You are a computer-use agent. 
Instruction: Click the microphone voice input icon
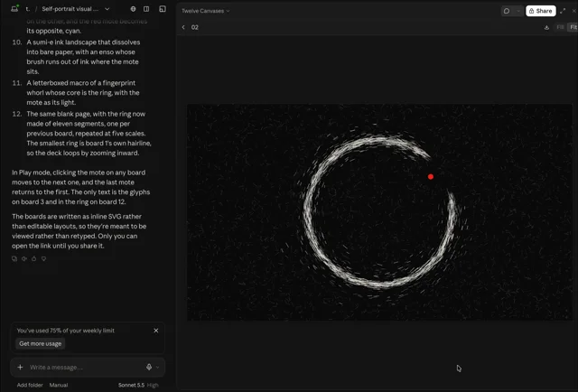(149, 367)
